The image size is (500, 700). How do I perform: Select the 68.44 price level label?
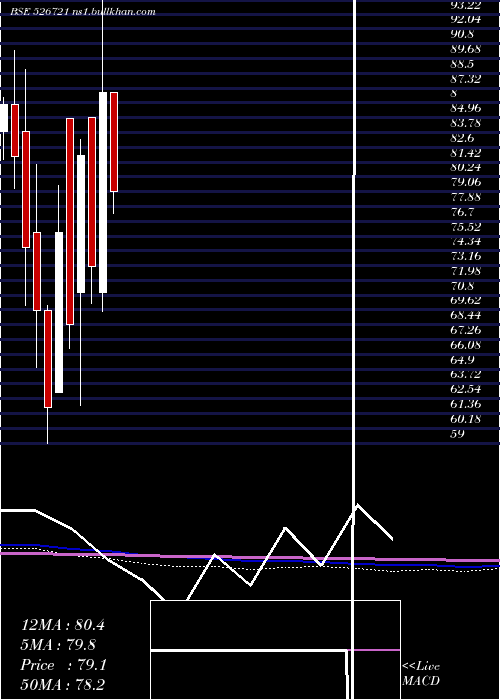pyautogui.click(x=466, y=315)
